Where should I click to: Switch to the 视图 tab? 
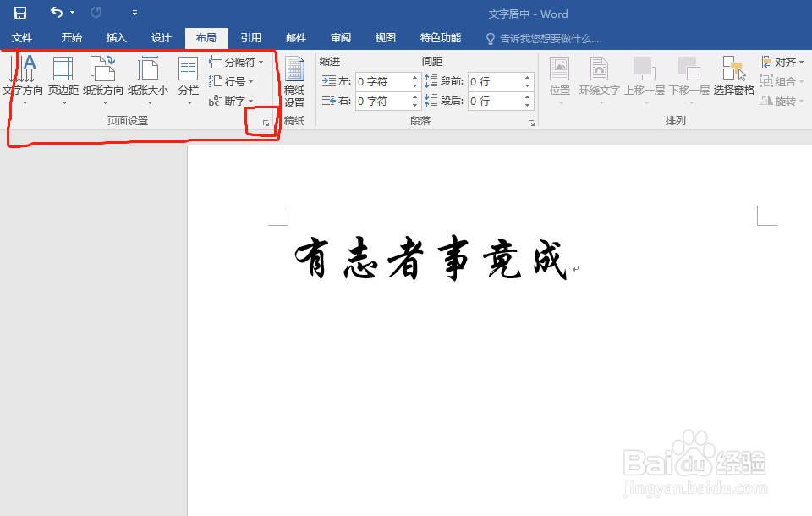point(386,38)
